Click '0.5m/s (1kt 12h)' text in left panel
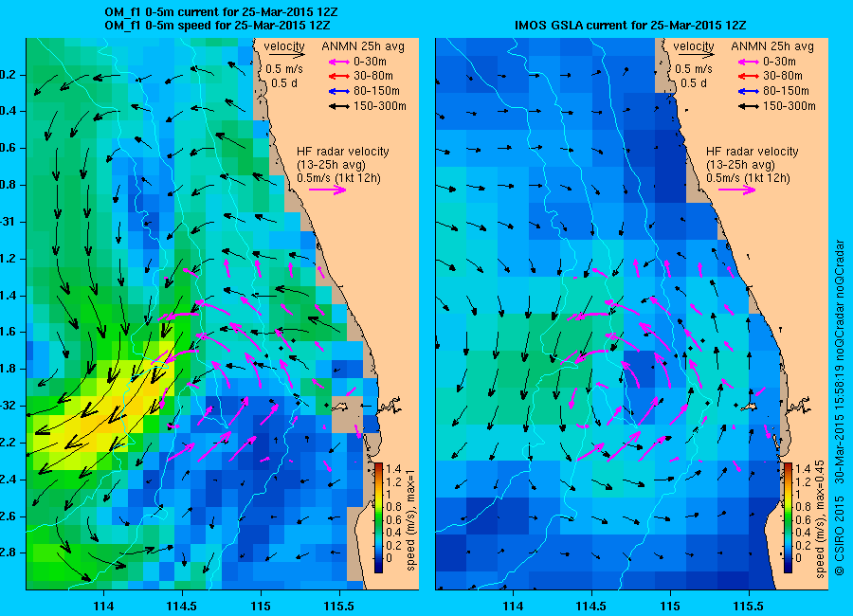The image size is (853, 616). coord(339,178)
